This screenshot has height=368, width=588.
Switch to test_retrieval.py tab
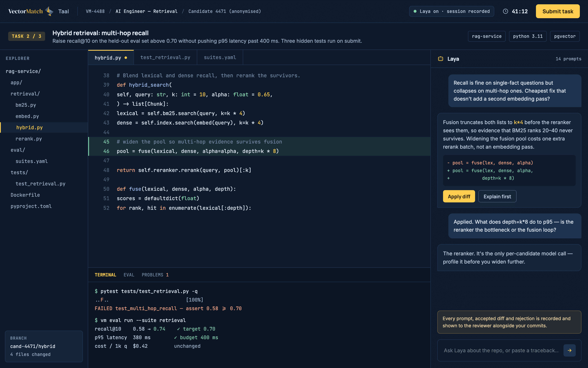pyautogui.click(x=165, y=57)
